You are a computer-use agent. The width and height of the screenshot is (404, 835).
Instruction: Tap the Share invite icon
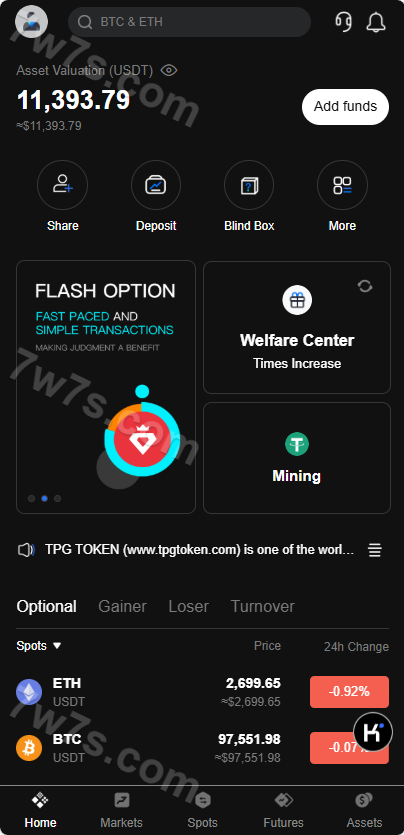point(62,185)
